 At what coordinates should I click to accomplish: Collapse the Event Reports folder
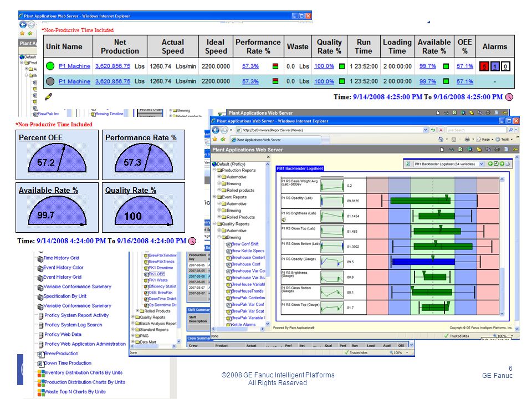214,197
